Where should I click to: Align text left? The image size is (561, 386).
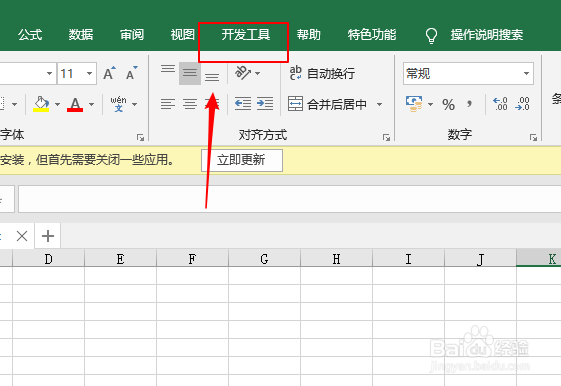[167, 104]
